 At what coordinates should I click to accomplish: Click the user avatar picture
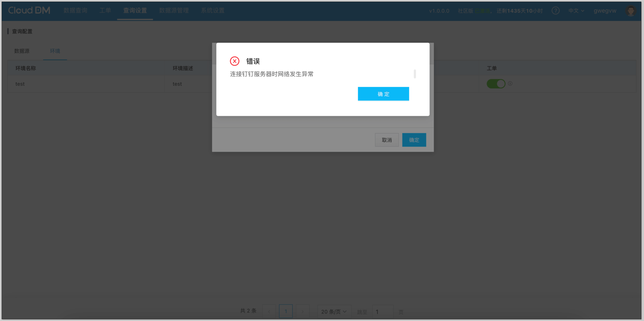pos(631,11)
